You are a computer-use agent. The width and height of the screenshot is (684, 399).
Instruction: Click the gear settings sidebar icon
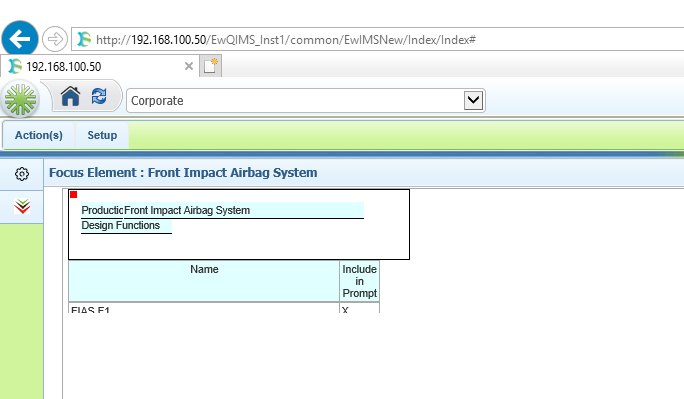(22, 174)
